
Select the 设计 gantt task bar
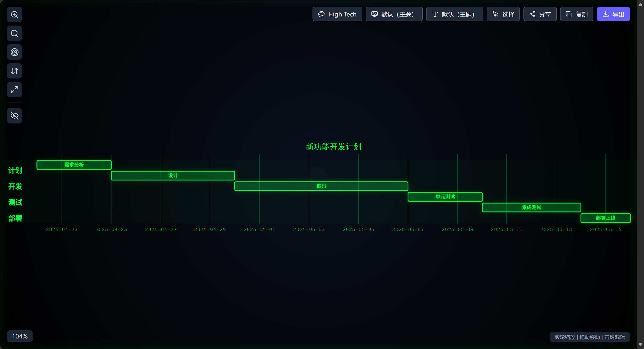[173, 176]
